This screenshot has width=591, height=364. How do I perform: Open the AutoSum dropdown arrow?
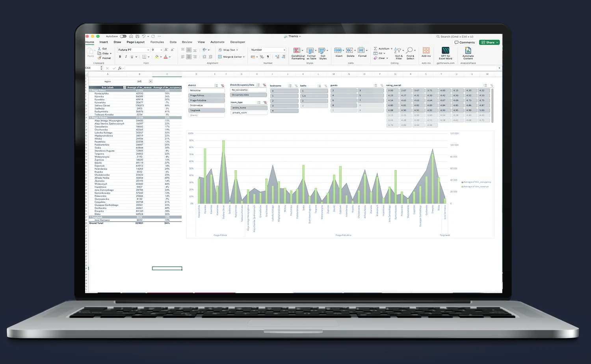click(392, 49)
